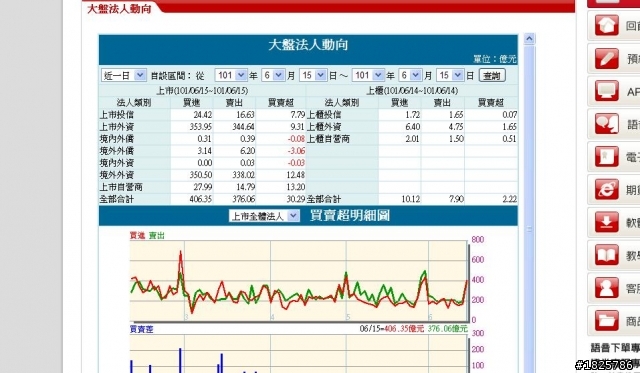Click the 上櫃外資 row label
This screenshot has width=640, height=373.
tap(324, 127)
